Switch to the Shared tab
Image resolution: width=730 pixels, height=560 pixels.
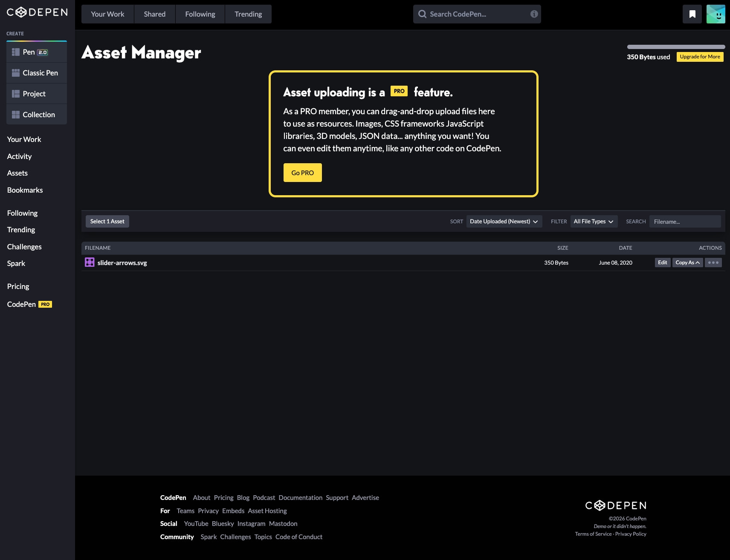[x=155, y=14]
